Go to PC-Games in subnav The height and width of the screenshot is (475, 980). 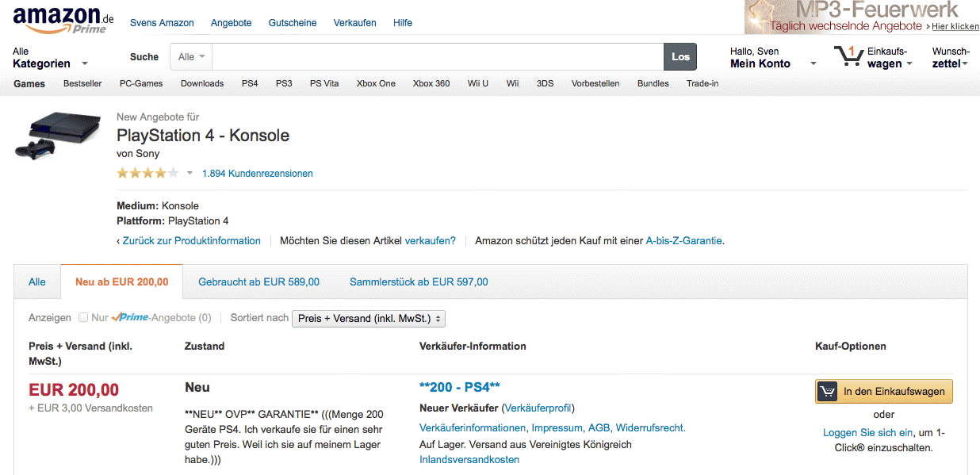click(x=141, y=83)
